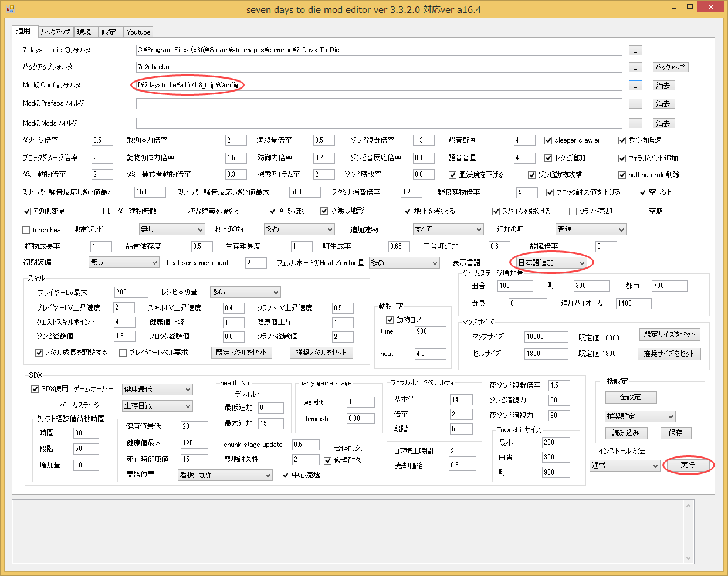Click the log area scrollbar down arrow
This screenshot has height=576, width=728.
pos(689,558)
